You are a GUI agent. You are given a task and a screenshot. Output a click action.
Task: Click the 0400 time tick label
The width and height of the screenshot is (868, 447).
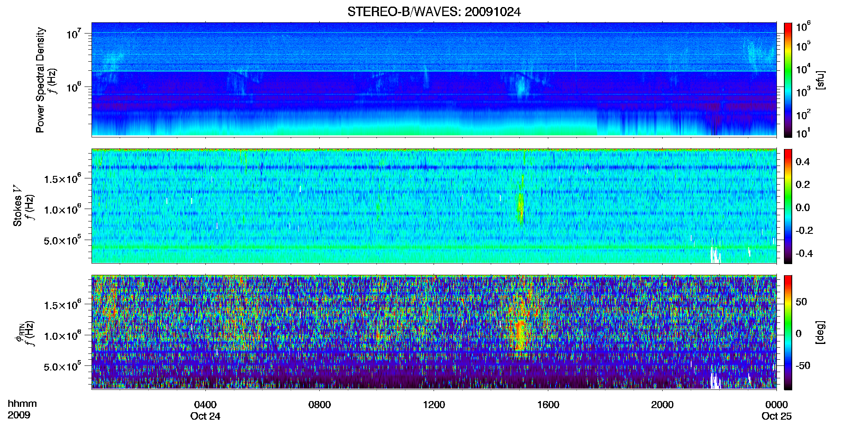click(205, 405)
